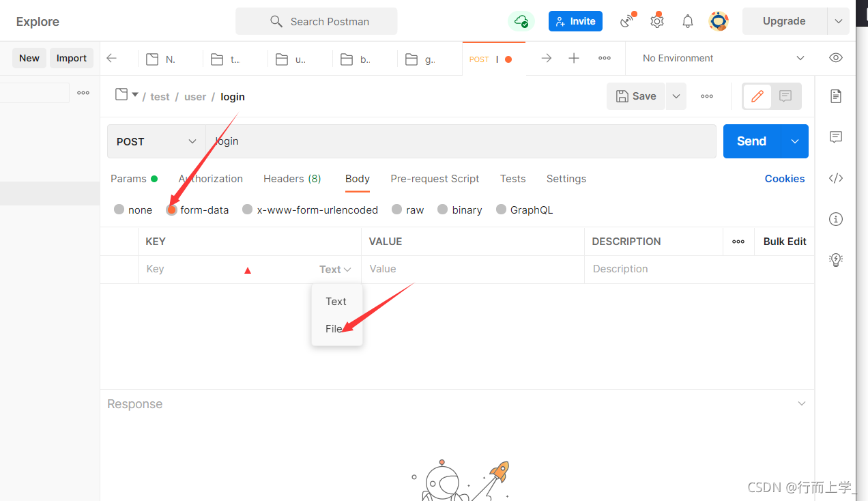Switch to the Body tab

coord(358,179)
